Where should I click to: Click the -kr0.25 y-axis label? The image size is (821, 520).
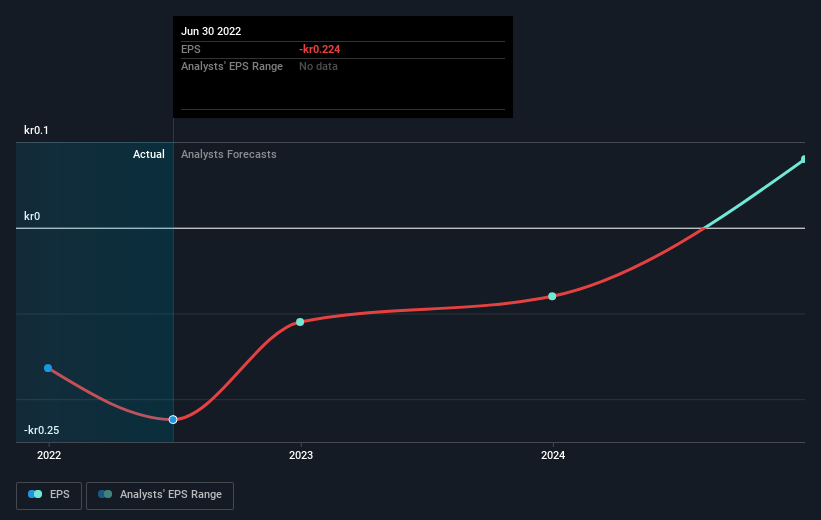click(41, 430)
